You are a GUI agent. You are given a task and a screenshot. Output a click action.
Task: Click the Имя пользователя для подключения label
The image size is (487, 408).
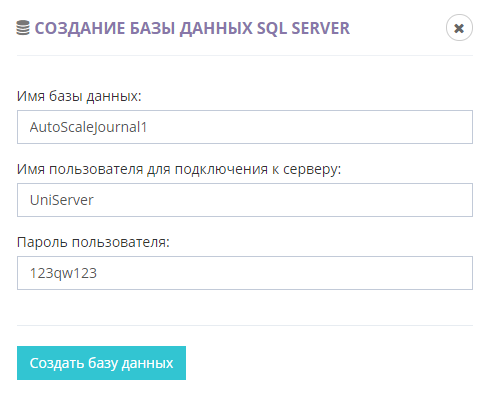tap(179, 169)
